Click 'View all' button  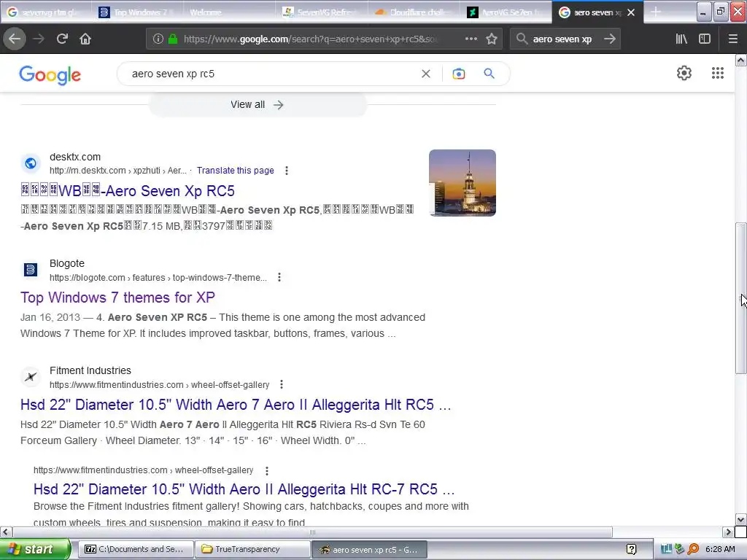(x=258, y=105)
